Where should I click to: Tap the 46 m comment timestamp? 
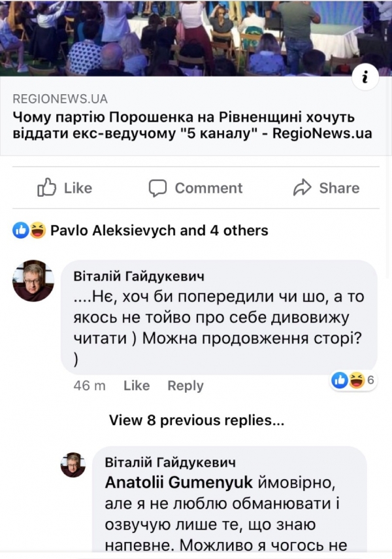[90, 386]
